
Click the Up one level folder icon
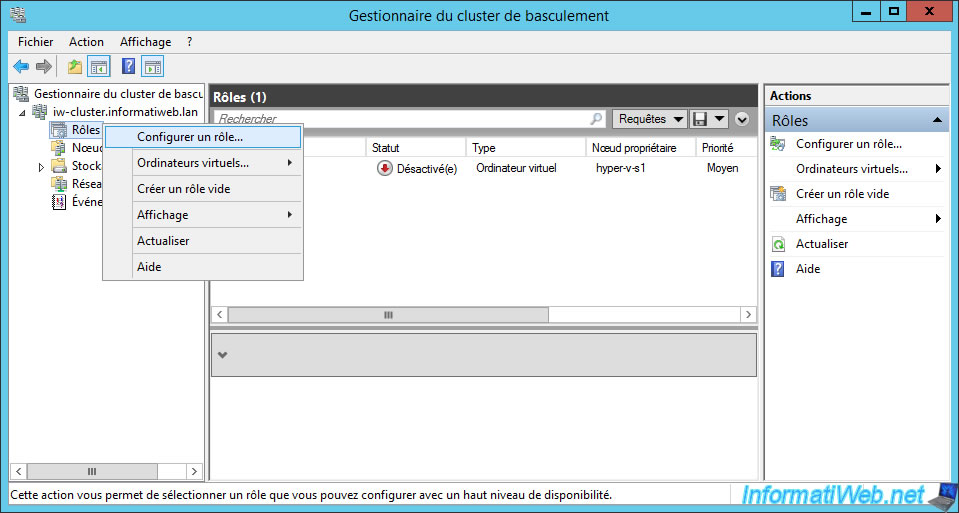point(75,67)
